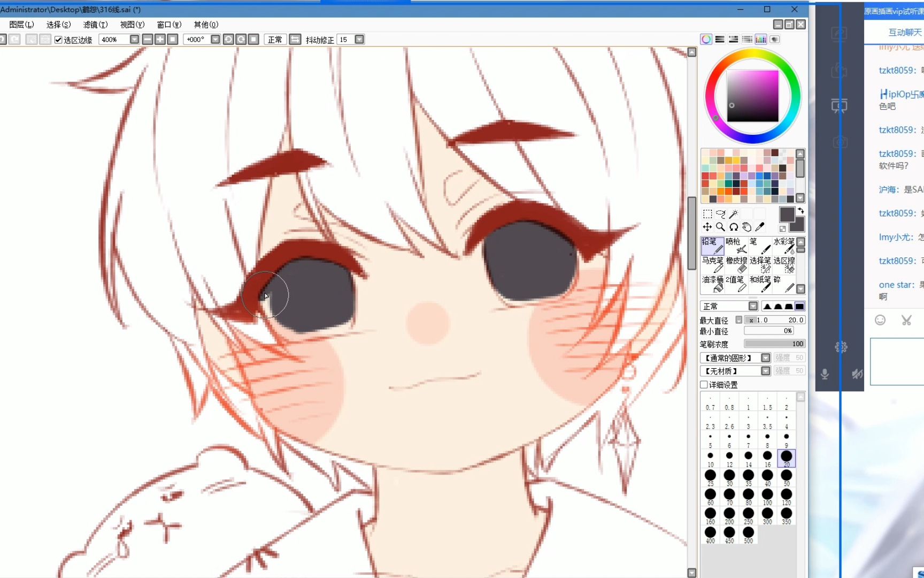The width and height of the screenshot is (924, 578).
Task: Choose the 20 brush size preset
Action: coord(786,458)
